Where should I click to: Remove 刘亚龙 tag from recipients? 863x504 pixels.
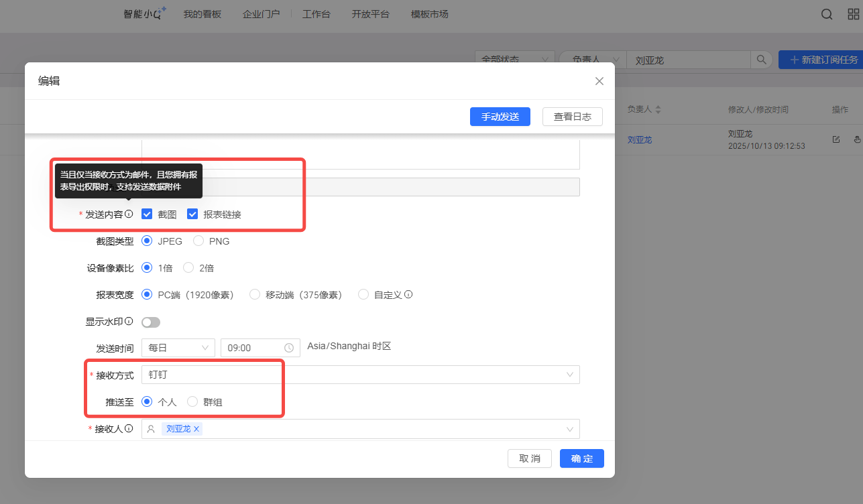coord(197,429)
